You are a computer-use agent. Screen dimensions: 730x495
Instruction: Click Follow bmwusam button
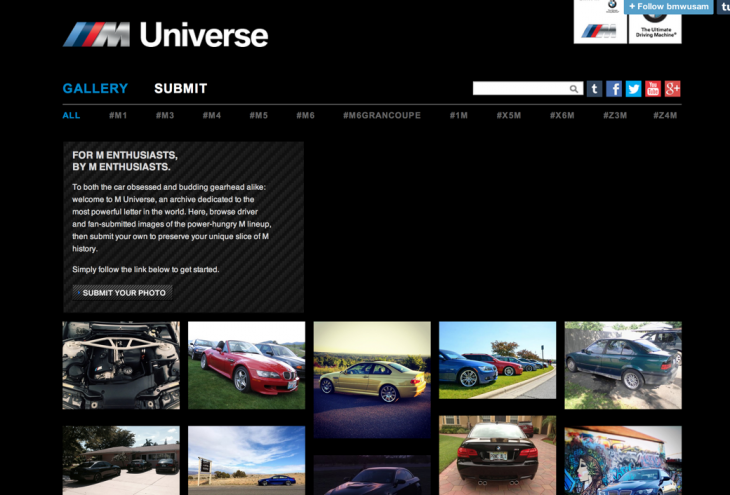pyautogui.click(x=669, y=7)
